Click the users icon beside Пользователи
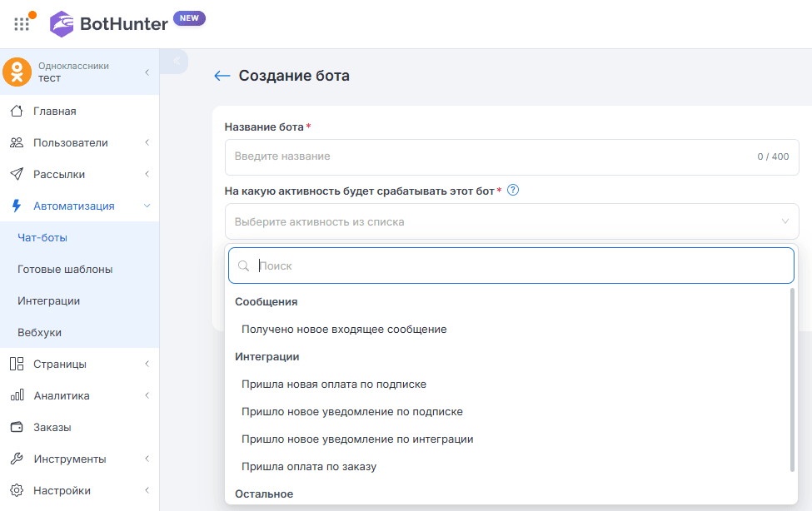The width and height of the screenshot is (812, 511). coord(17,142)
